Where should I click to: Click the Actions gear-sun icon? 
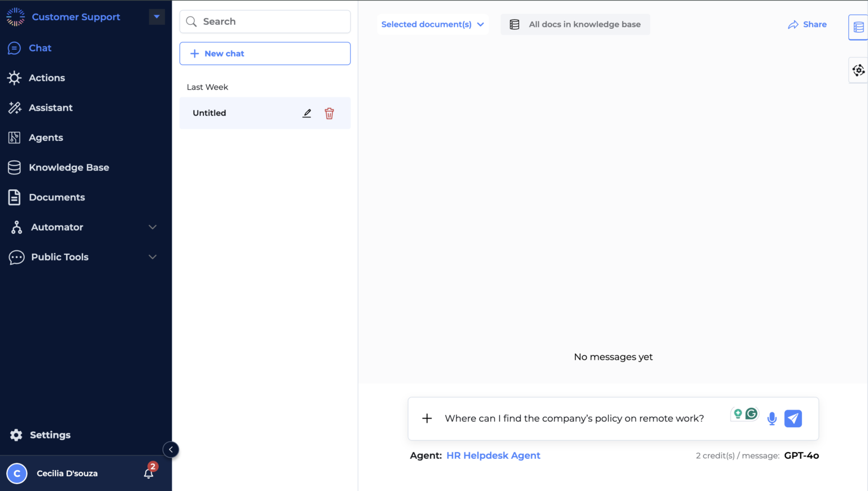pyautogui.click(x=15, y=78)
